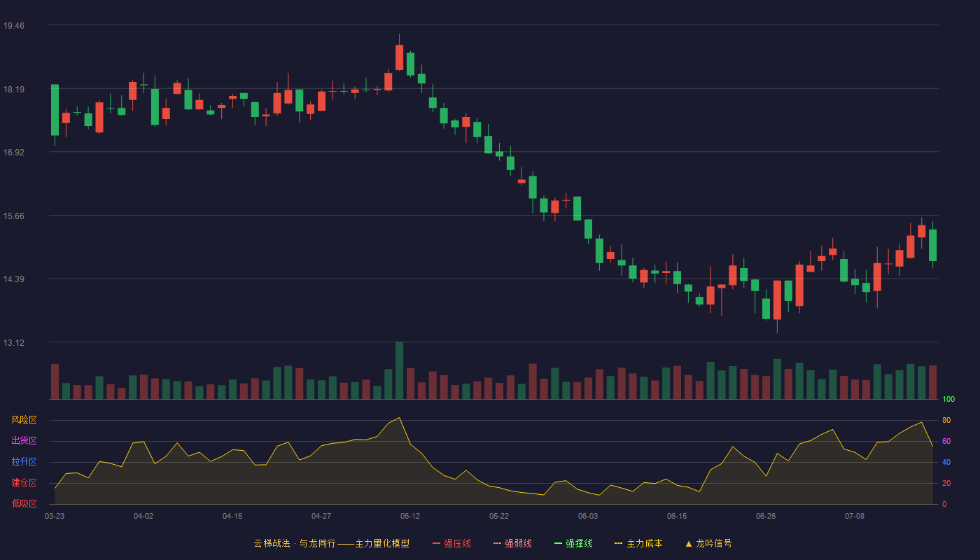Click the 低吸区 zone label

click(24, 503)
